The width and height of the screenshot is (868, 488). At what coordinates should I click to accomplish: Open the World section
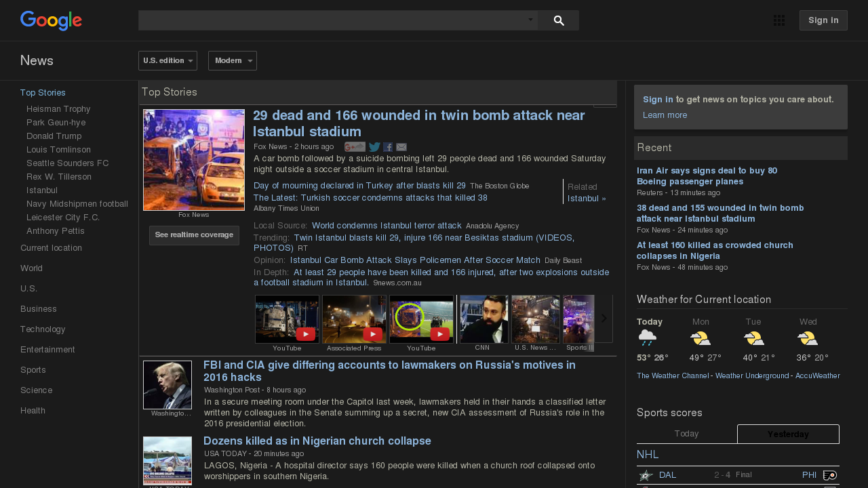[x=31, y=268]
